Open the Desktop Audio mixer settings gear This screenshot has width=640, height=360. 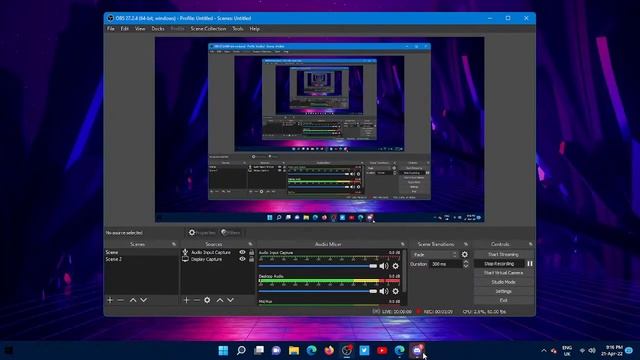(x=396, y=291)
